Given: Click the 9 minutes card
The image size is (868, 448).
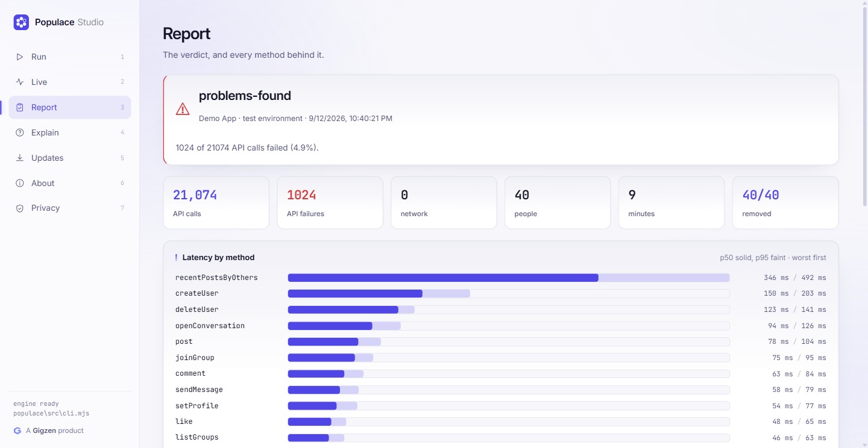Looking at the screenshot, I should click(671, 203).
